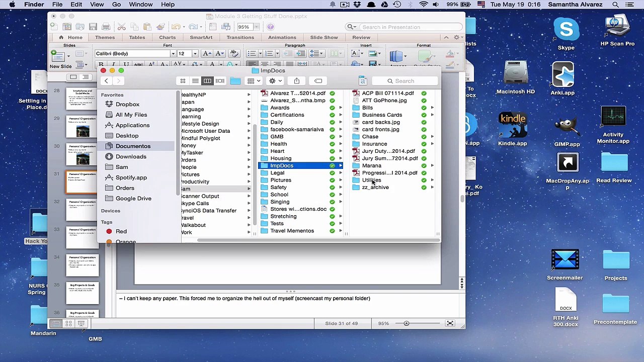Click the PowerPoint Help icon
The width and height of the screenshot is (644, 362).
270,27
